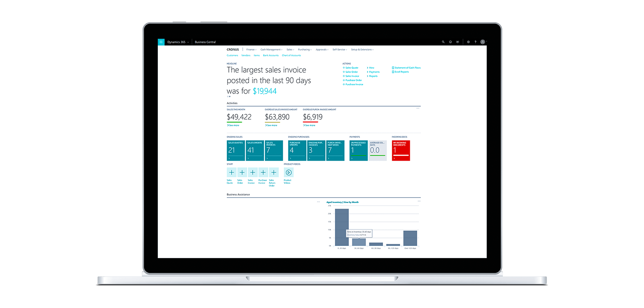Create a new Sales Invoice from Actions
This screenshot has width=644, height=308.
(351, 76)
